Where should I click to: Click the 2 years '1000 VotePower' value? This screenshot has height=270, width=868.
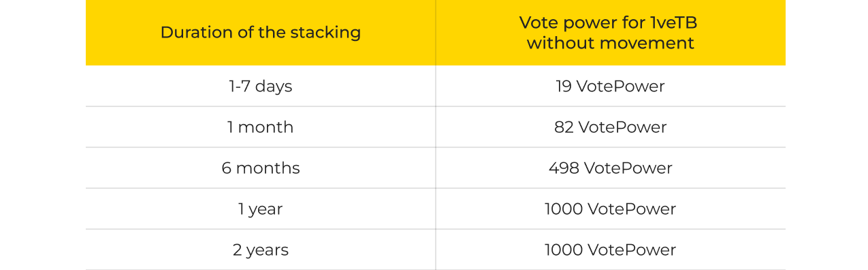coord(610,250)
